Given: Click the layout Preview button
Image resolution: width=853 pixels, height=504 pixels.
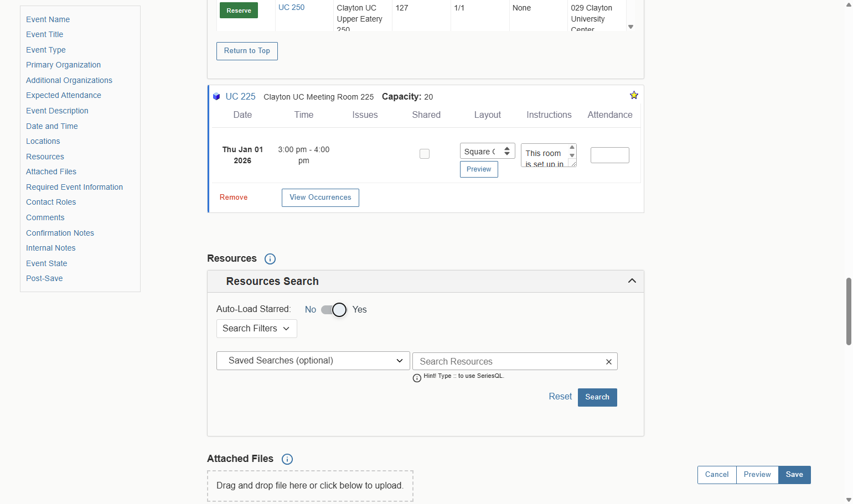Looking at the screenshot, I should point(479,169).
